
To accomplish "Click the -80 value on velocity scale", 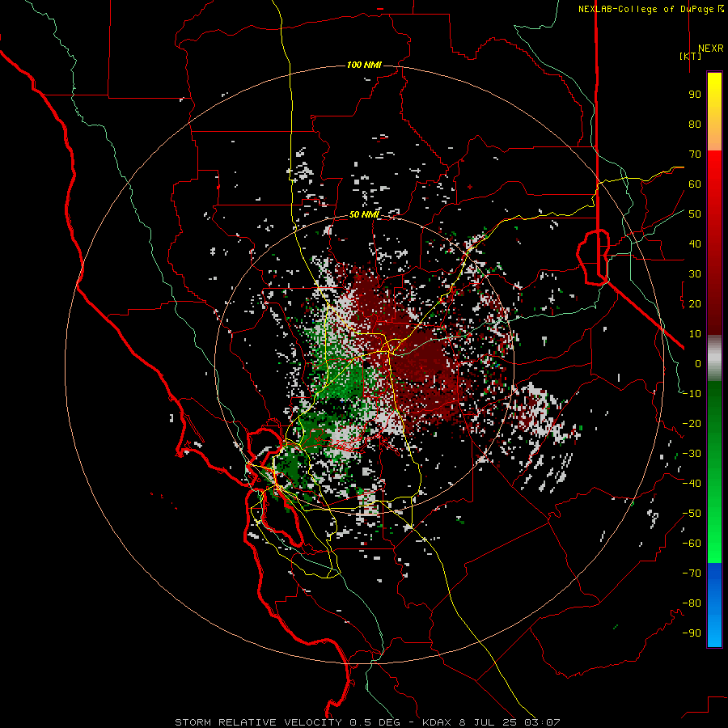I will 692,603.
